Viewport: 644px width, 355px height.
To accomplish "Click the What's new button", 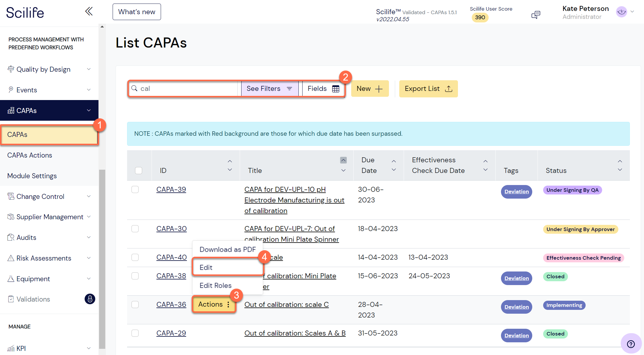I will [x=137, y=12].
